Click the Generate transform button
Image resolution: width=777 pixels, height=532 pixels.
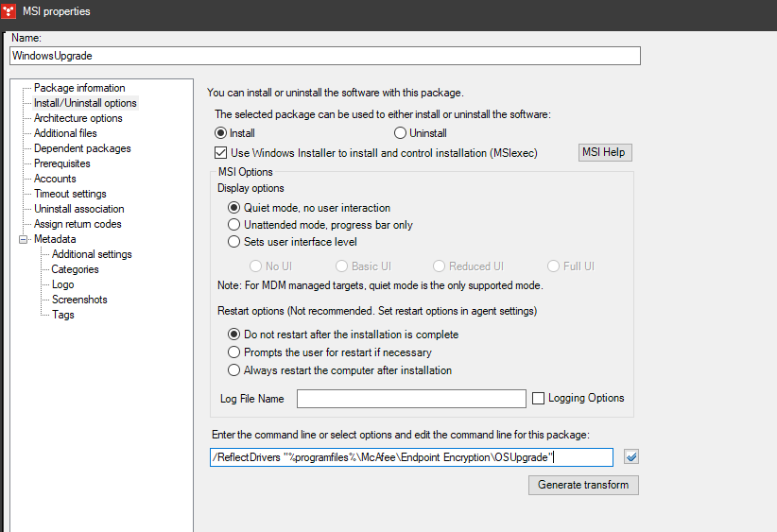(x=583, y=485)
